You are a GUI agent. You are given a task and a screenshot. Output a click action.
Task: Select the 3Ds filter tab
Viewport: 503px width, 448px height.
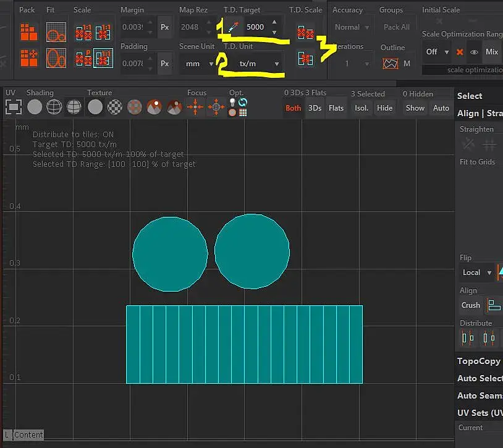pyautogui.click(x=315, y=108)
